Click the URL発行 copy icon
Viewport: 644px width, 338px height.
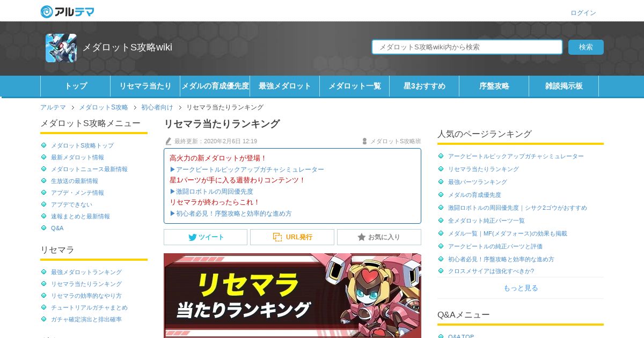click(x=277, y=237)
